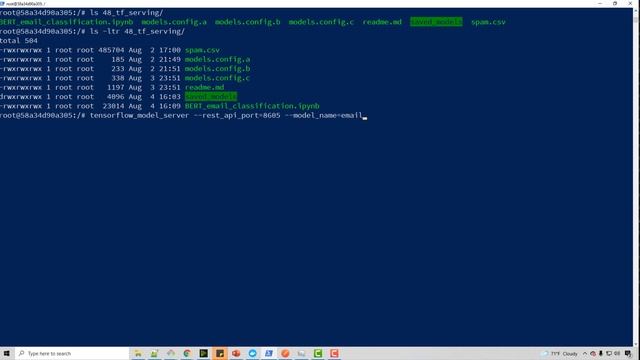Show hidden system tray icons

(x=584, y=353)
